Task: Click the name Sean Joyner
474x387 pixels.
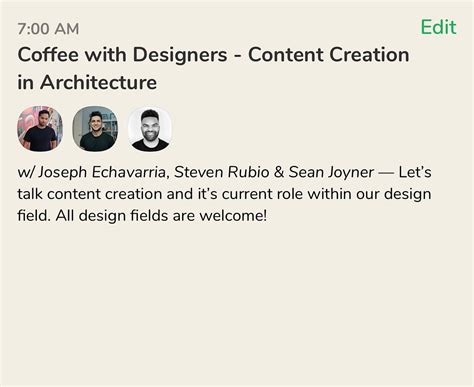Action: (331, 173)
